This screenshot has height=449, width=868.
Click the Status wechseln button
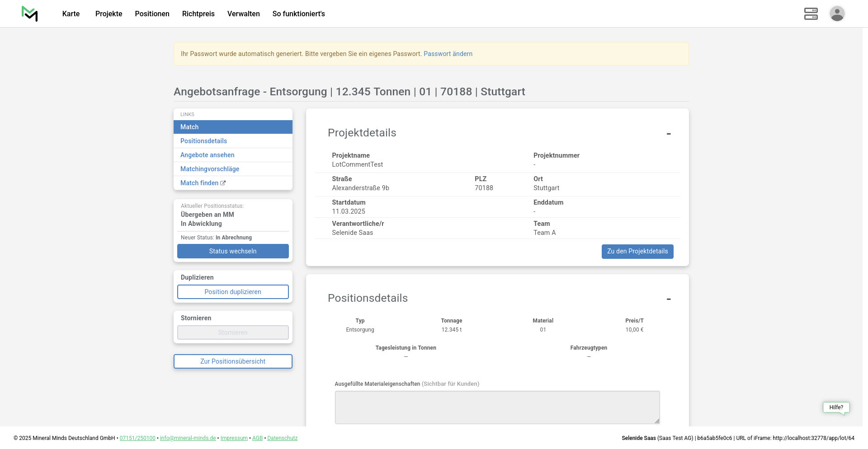point(233,251)
